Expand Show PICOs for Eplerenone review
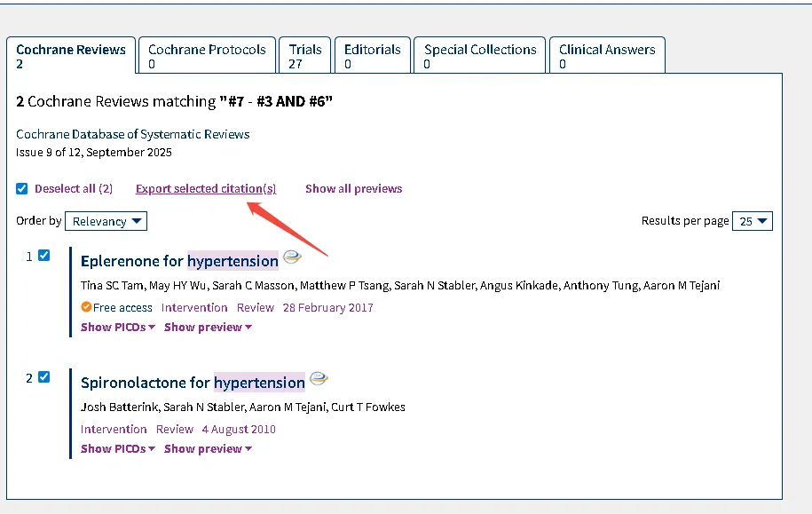The height and width of the screenshot is (514, 812). tap(118, 328)
